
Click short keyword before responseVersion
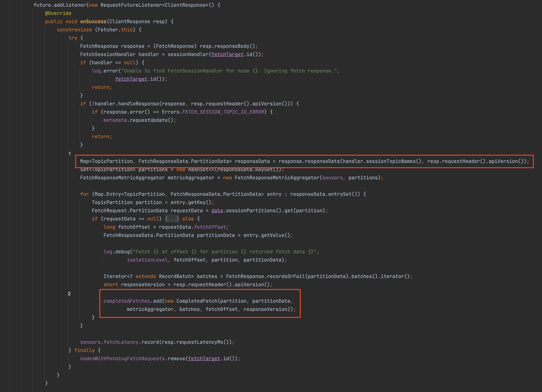(111, 285)
